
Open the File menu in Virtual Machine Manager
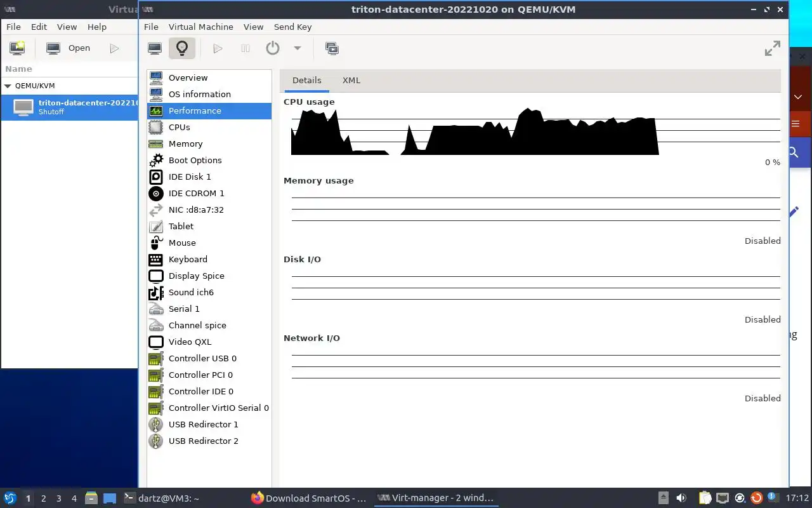(x=13, y=27)
